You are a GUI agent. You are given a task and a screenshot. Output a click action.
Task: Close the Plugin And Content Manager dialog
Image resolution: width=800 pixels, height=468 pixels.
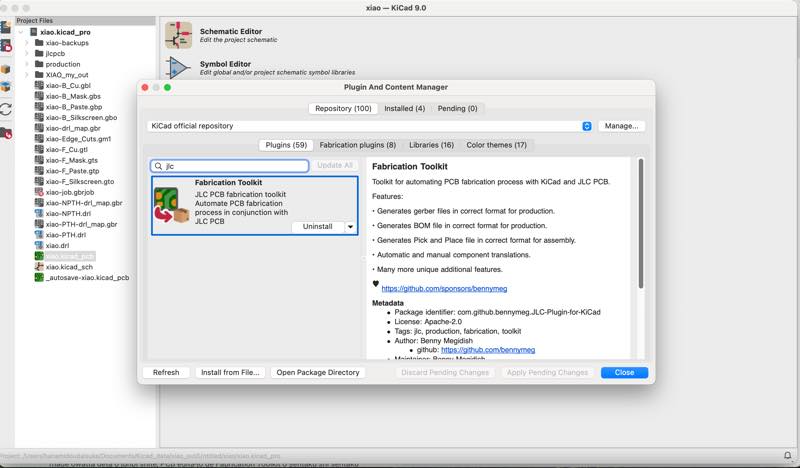click(624, 373)
